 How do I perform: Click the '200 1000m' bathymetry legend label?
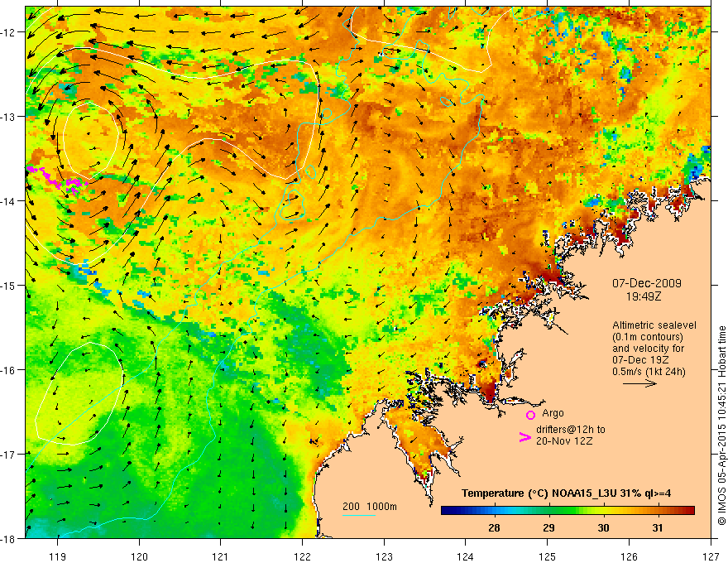370,507
